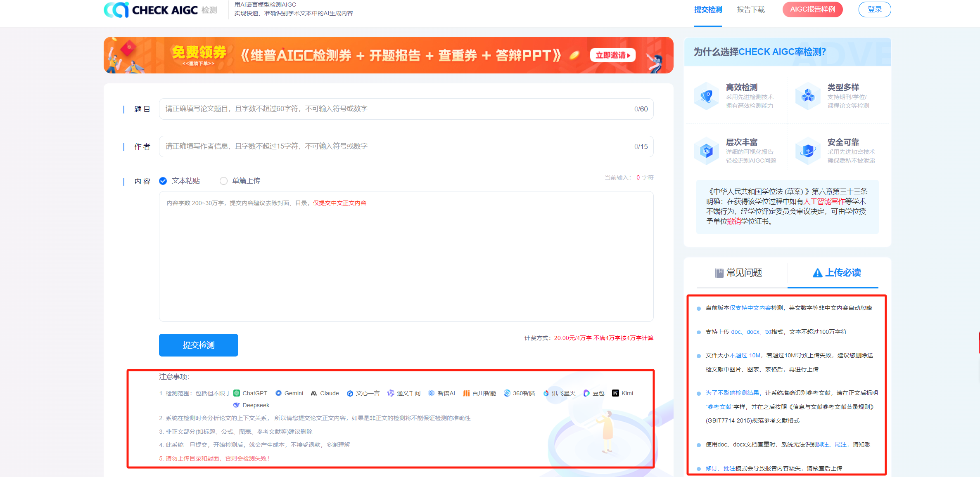Click the AIGC报告样例 button
The height and width of the screenshot is (477, 980).
pyautogui.click(x=812, y=9)
